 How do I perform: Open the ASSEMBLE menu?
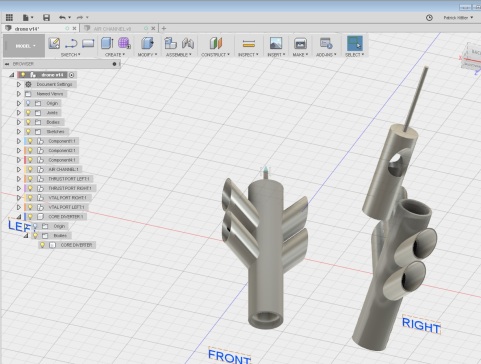pos(179,55)
